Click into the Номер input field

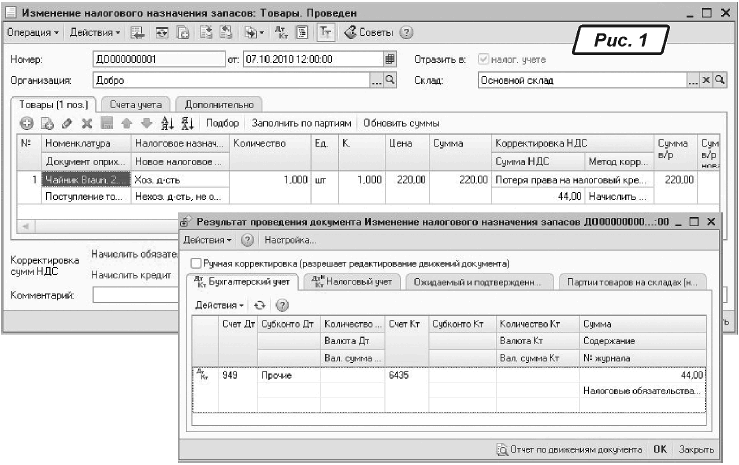(x=158, y=59)
